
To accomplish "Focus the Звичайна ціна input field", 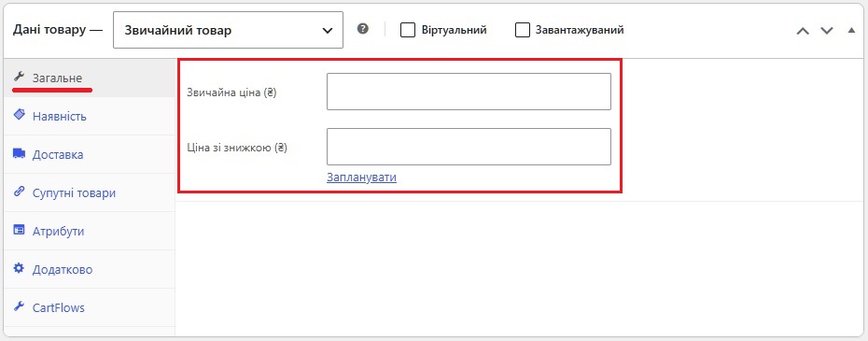I will 469,92.
